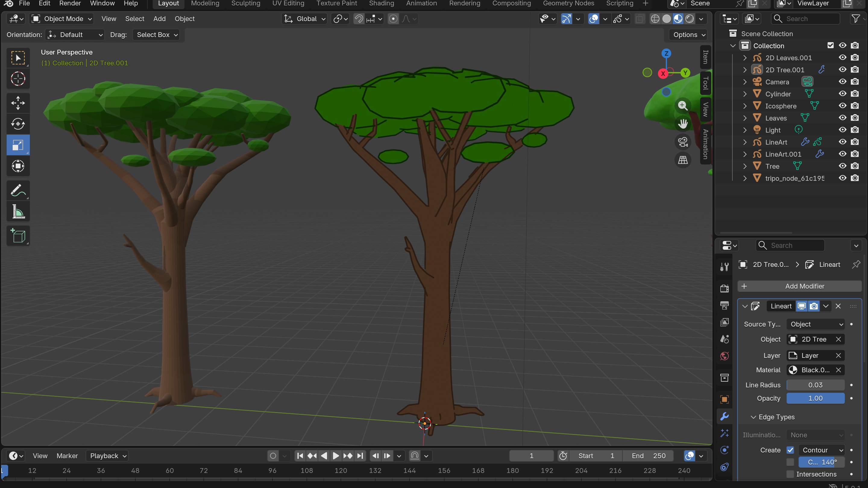Switch to material preview shading
The width and height of the screenshot is (868, 488).
(x=678, y=19)
